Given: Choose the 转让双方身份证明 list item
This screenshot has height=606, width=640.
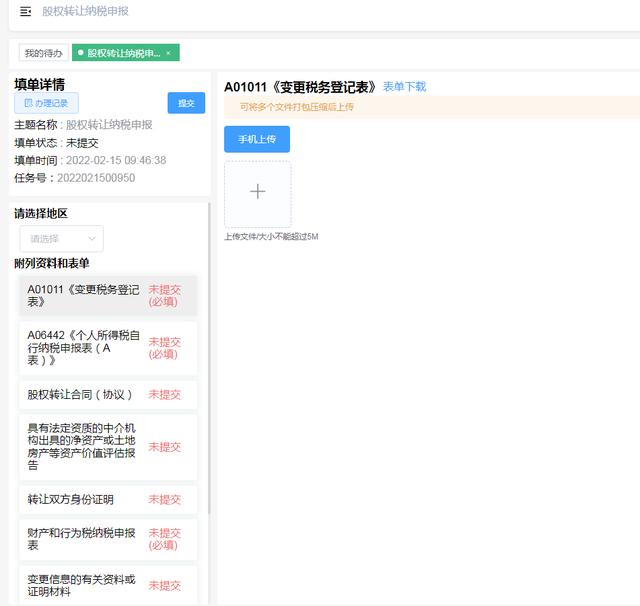Looking at the screenshot, I should coord(71,499).
